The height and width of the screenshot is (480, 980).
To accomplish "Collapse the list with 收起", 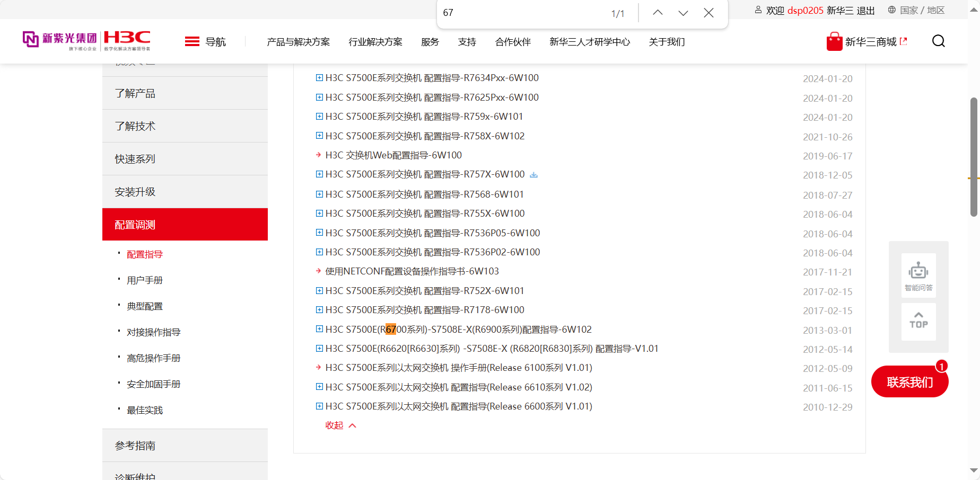I will [x=340, y=425].
